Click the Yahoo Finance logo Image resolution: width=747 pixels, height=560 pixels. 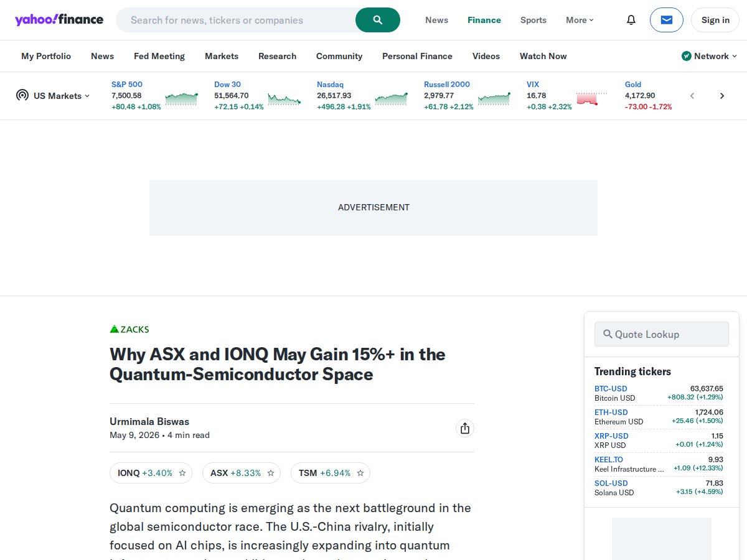click(59, 20)
